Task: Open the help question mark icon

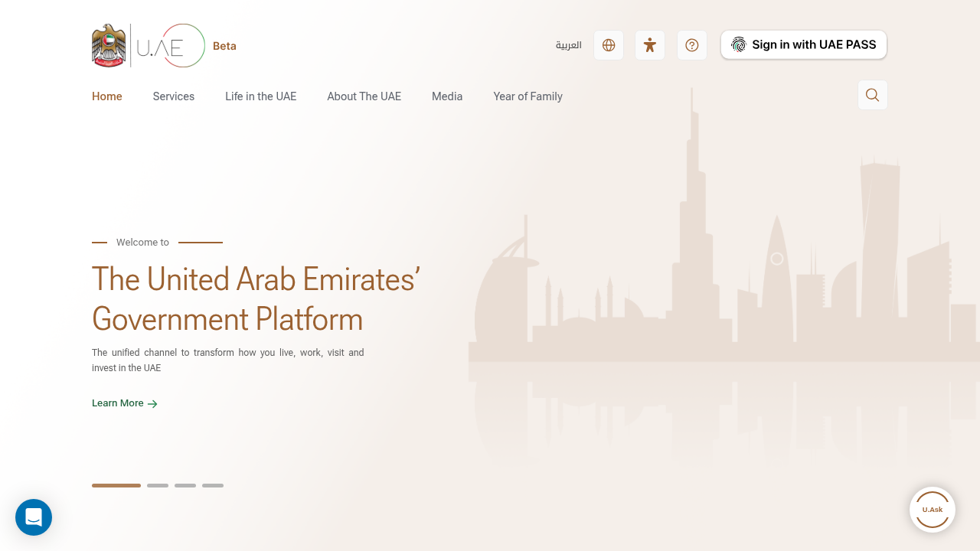Action: coord(692,45)
